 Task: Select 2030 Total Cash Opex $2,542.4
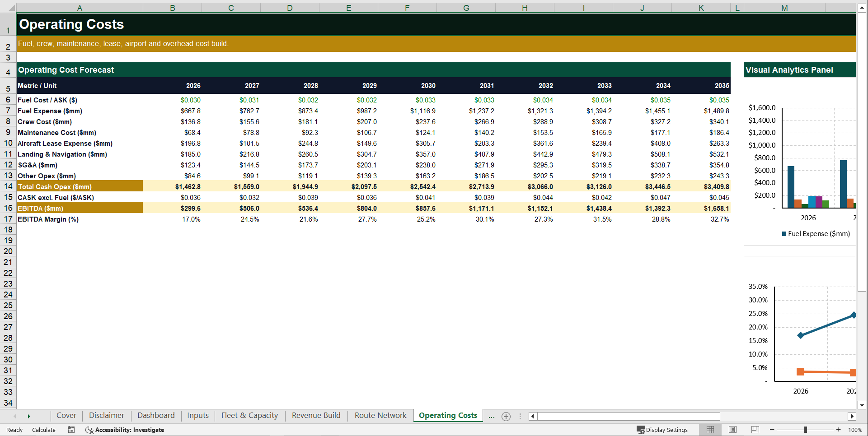point(408,186)
